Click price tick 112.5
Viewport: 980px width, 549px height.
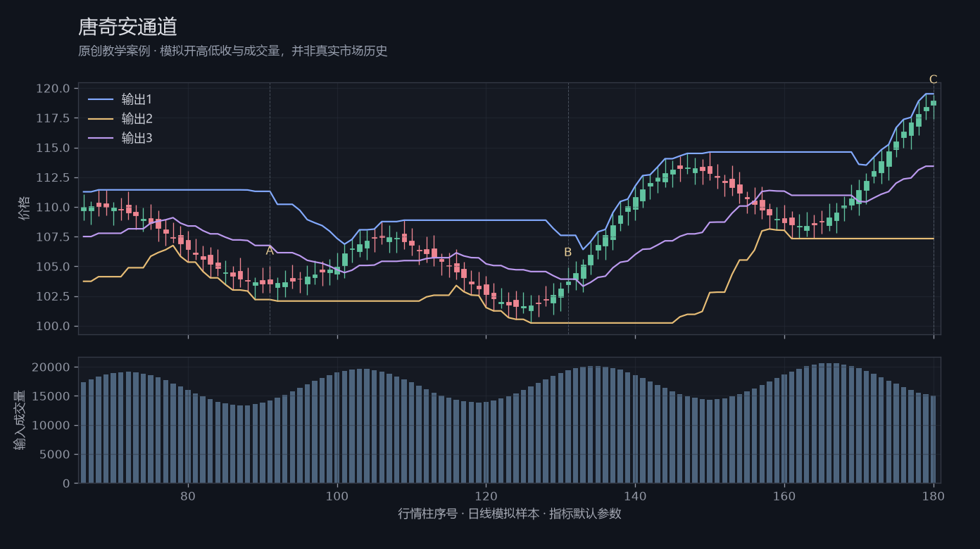pos(53,177)
